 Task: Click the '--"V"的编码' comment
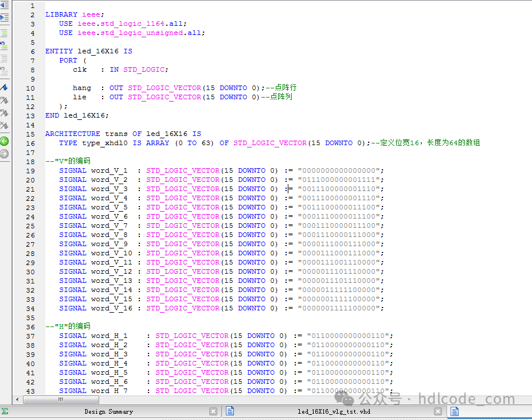[x=68, y=161]
